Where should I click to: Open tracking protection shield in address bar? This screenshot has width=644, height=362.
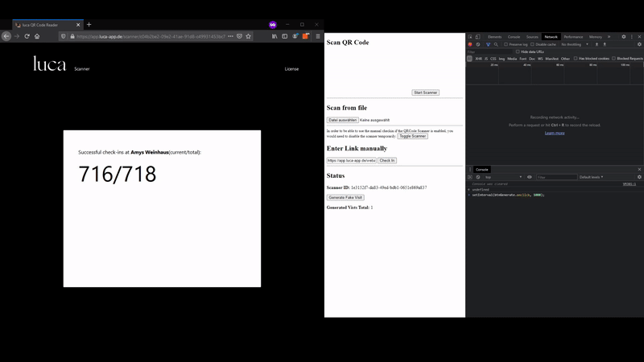click(64, 36)
